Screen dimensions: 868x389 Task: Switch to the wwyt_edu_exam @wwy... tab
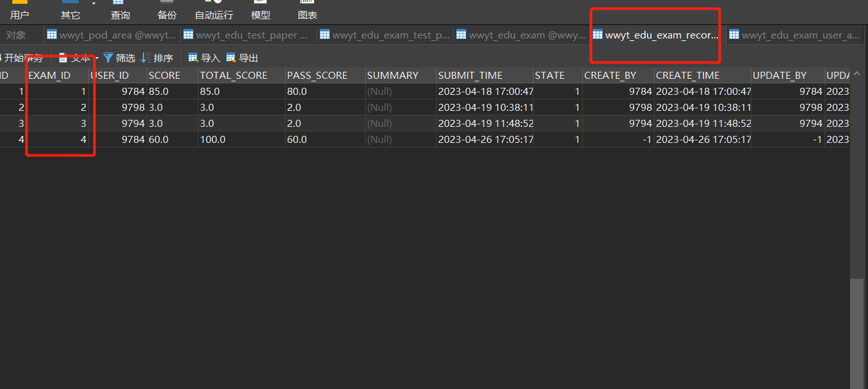click(521, 35)
